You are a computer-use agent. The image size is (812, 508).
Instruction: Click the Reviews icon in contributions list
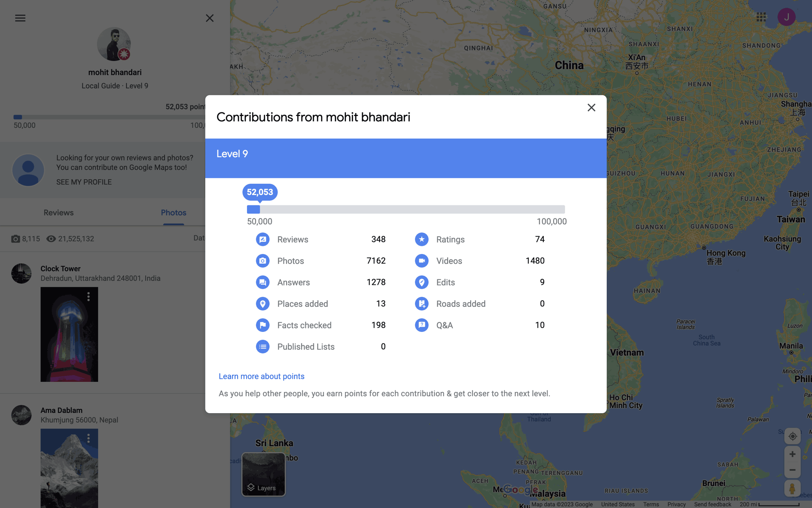pos(263,239)
